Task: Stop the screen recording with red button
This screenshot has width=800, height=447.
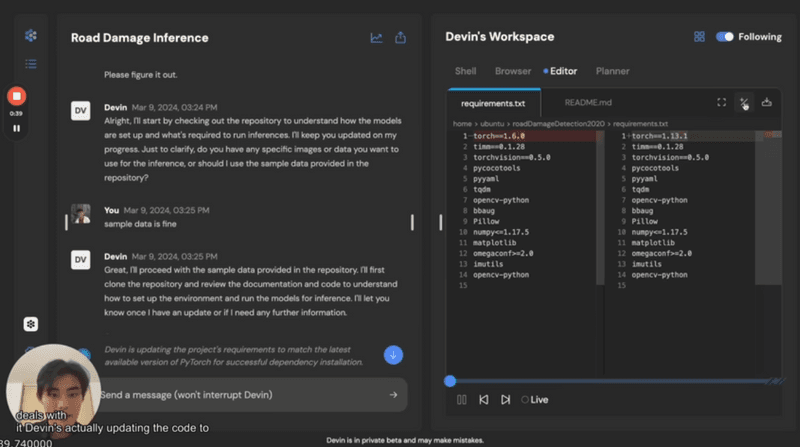Action: click(x=16, y=97)
